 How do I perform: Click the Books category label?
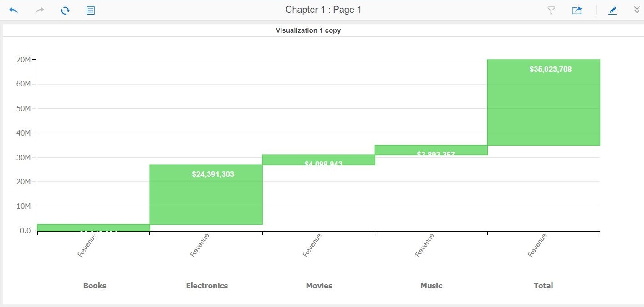click(x=95, y=286)
